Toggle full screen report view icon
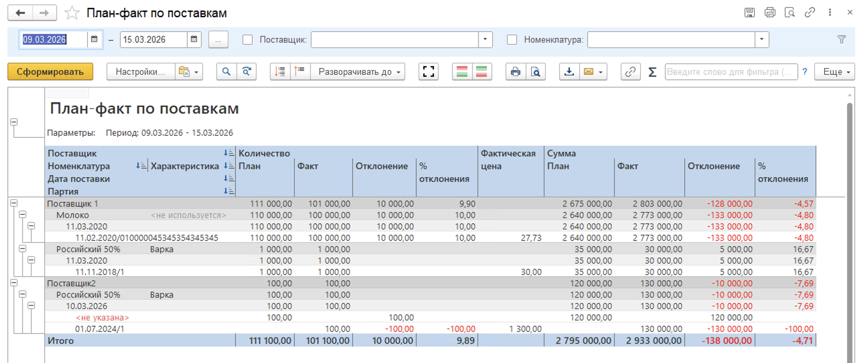Viewport: 868px width, 363px height. point(428,71)
